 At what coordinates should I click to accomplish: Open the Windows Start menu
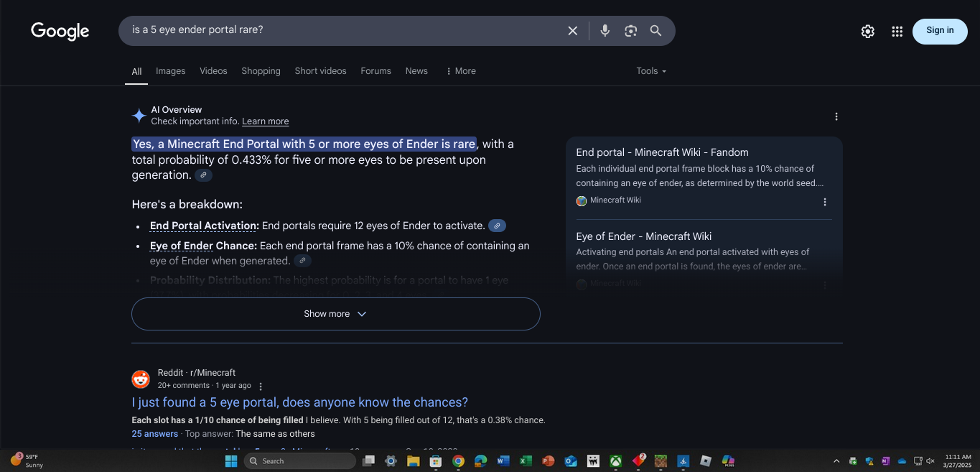231,461
